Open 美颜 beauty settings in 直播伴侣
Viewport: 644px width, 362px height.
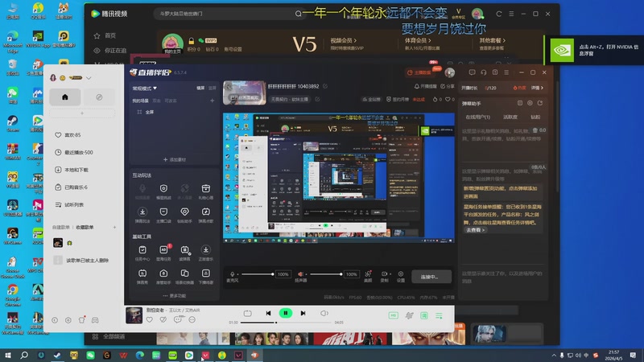click(x=368, y=276)
